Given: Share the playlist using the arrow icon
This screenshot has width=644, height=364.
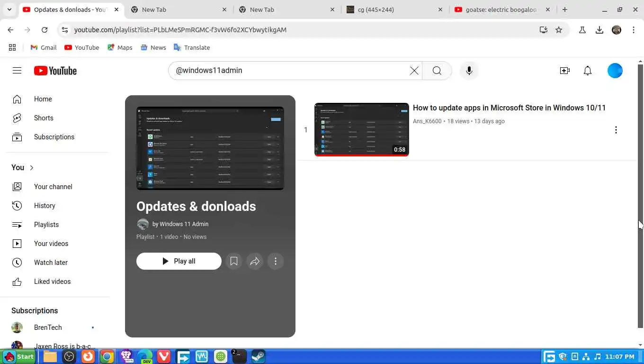Looking at the screenshot, I should coord(255,261).
